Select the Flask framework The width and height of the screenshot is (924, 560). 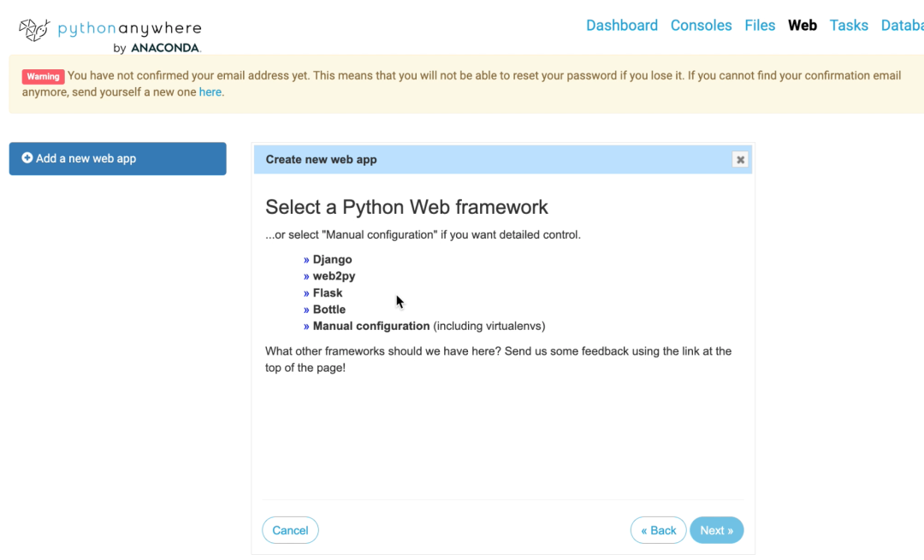tap(328, 292)
